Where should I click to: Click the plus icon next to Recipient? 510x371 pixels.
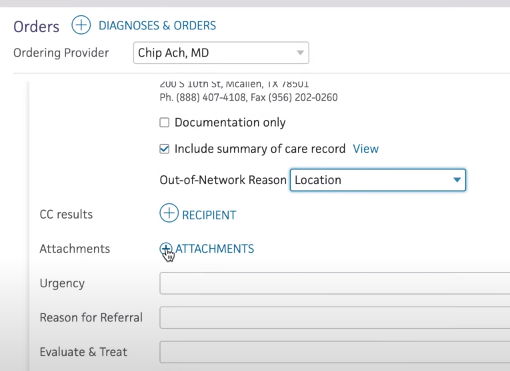tap(169, 213)
